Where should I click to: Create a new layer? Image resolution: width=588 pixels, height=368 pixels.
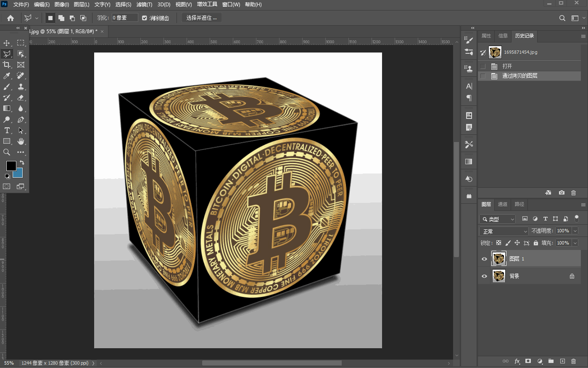(x=562, y=361)
